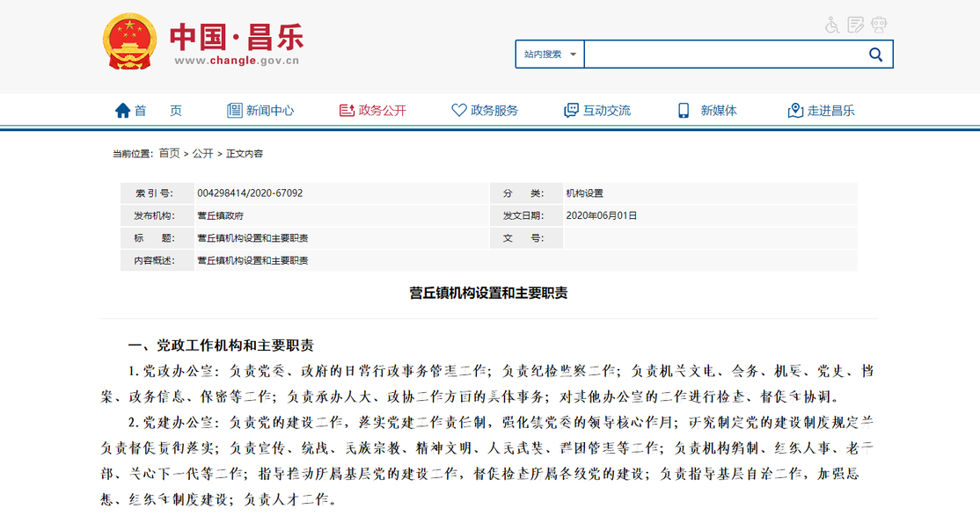Open the robot assistant icon
The height and width of the screenshot is (516, 980).
878,25
